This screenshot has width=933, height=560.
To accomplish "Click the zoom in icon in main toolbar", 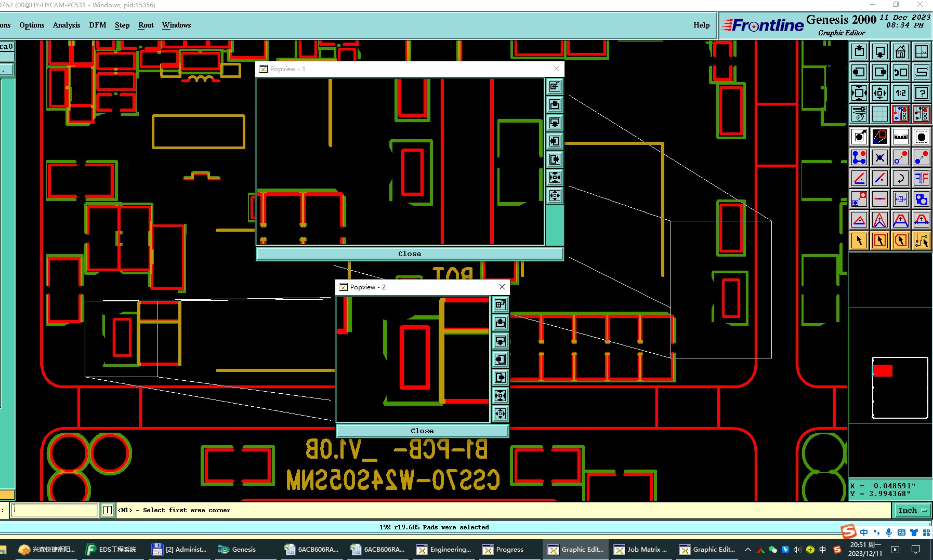I will (x=859, y=93).
